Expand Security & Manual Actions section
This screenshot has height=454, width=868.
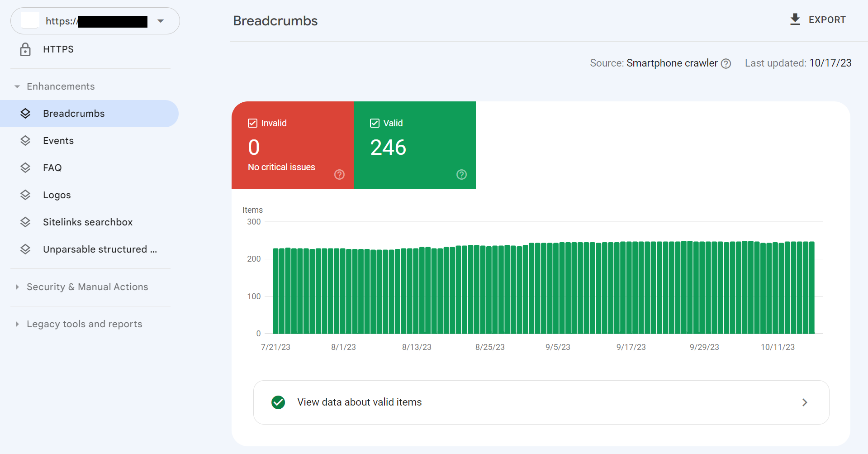(x=17, y=287)
